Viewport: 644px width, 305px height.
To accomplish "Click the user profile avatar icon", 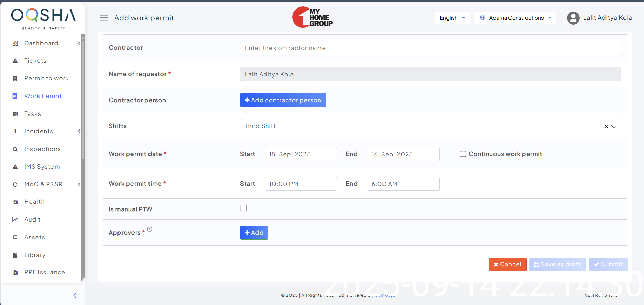I will (573, 18).
